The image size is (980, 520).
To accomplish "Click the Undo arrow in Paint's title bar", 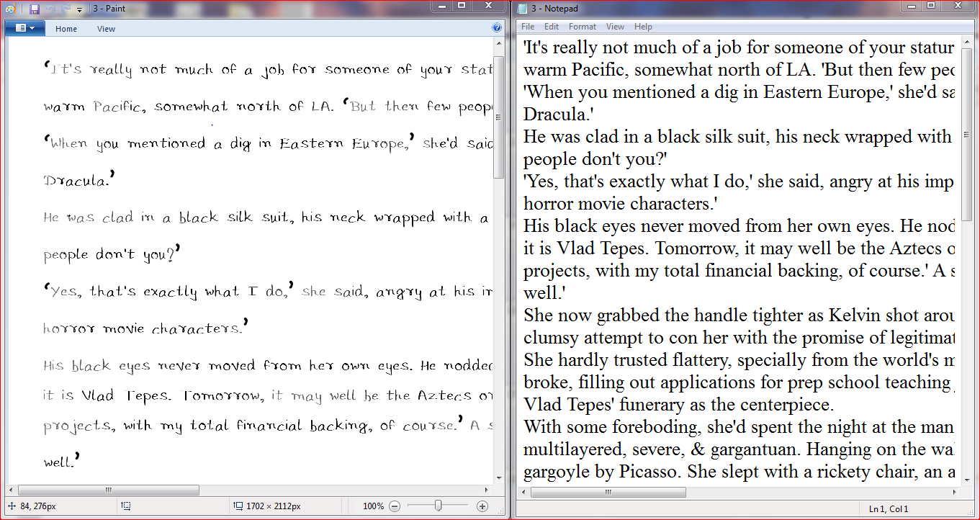I will (x=51, y=9).
